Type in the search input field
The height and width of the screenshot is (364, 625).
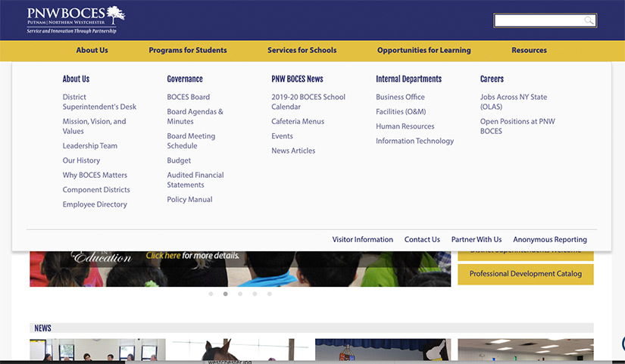click(x=538, y=20)
